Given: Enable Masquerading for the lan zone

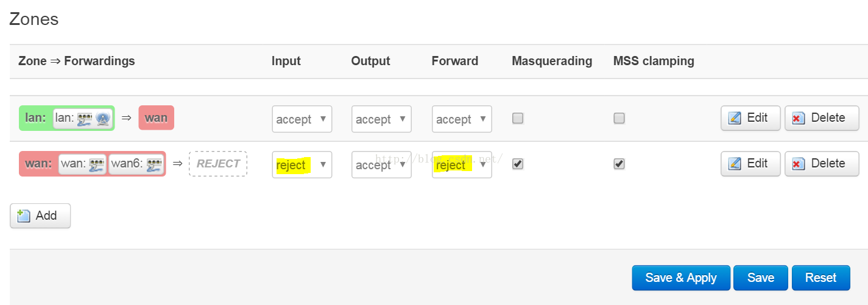Looking at the screenshot, I should pos(518,119).
